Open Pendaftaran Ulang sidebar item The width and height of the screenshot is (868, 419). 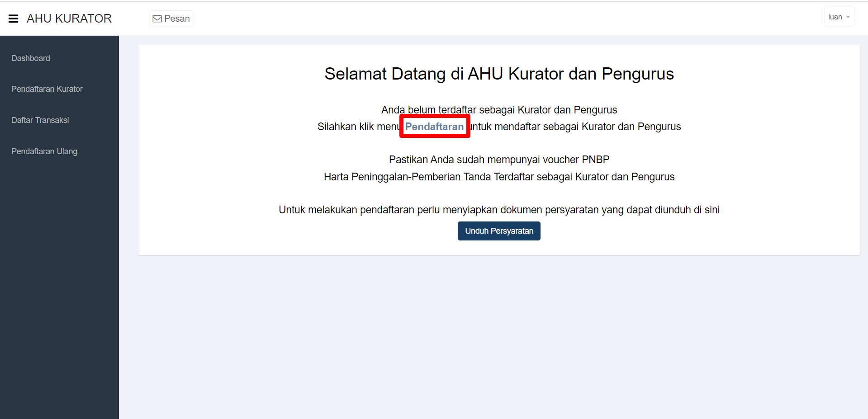(44, 151)
